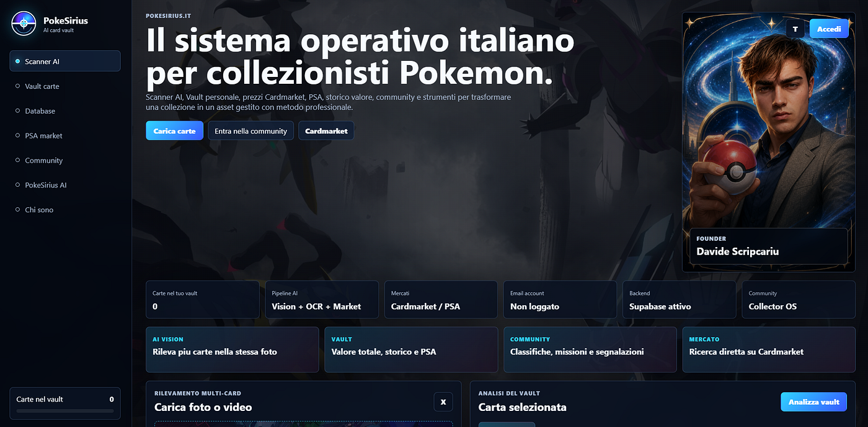Click the X button in Carica foto panel
Viewport: 868px width, 427px height.
pyautogui.click(x=443, y=402)
